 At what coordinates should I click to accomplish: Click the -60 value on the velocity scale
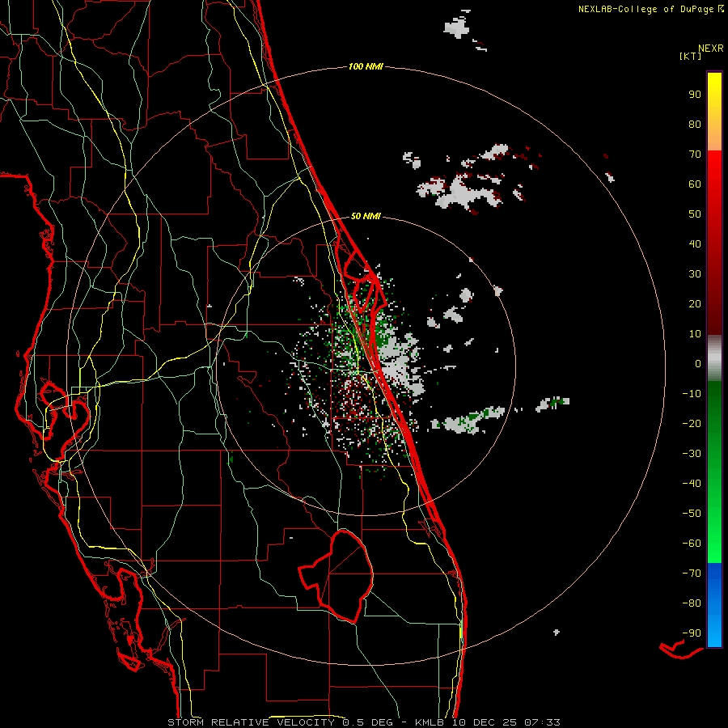692,544
